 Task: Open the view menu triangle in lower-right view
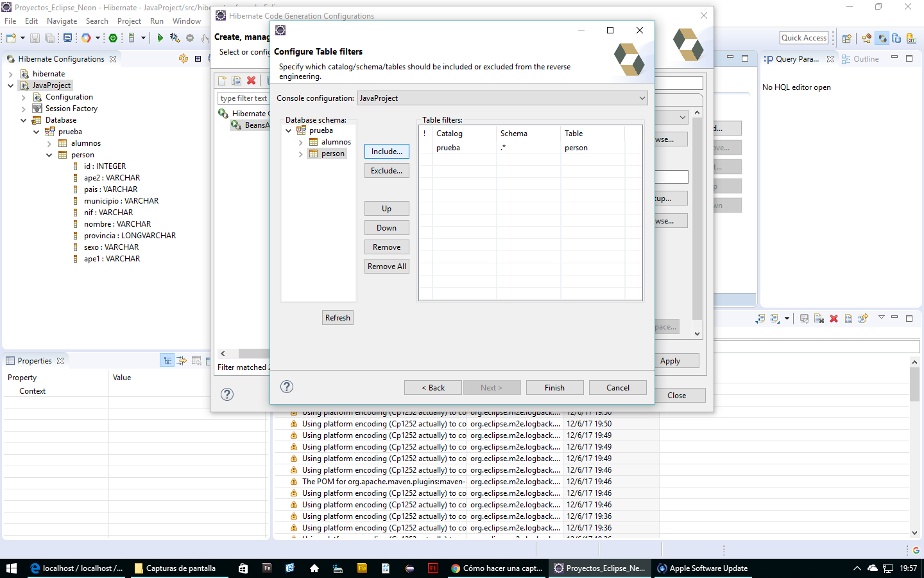(x=882, y=317)
